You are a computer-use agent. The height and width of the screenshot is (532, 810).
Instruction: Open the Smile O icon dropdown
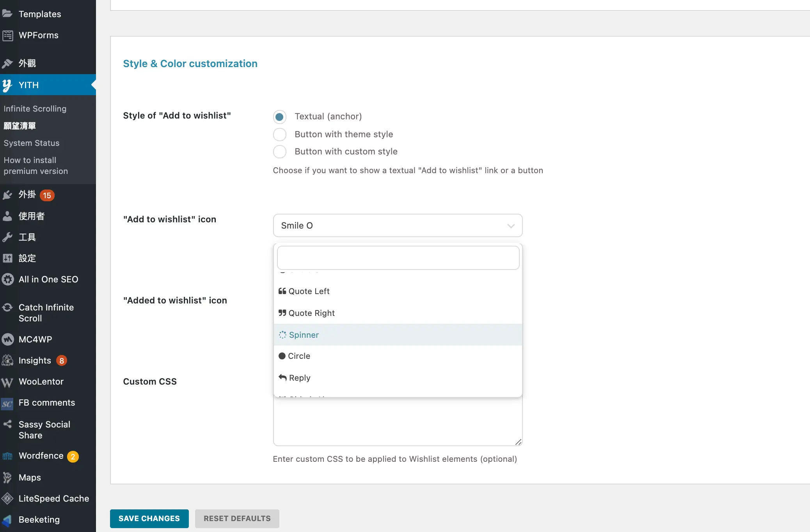(398, 225)
